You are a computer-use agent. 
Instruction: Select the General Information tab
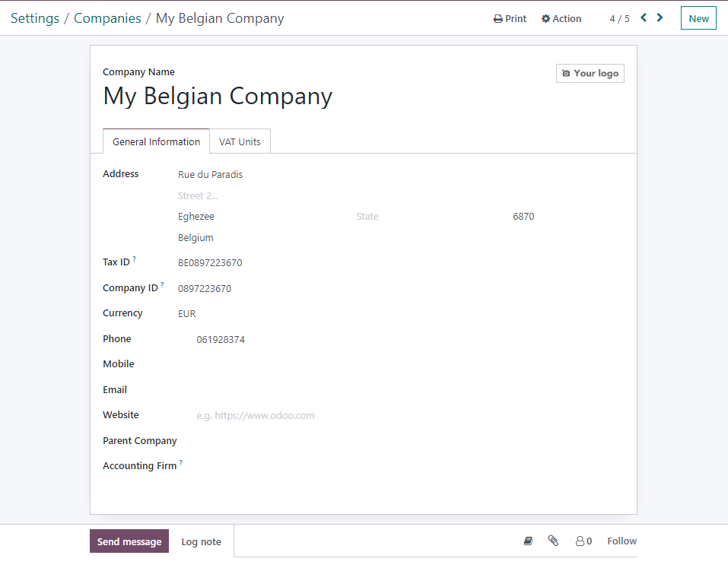(x=156, y=141)
